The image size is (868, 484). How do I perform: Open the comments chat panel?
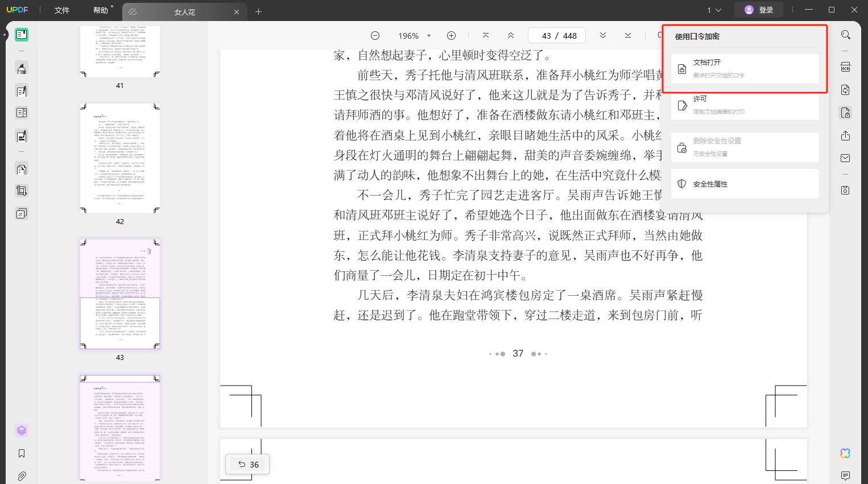tap(846, 475)
